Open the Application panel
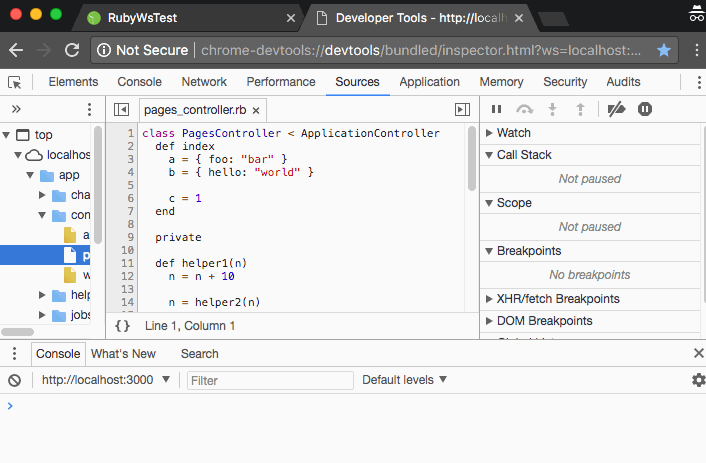The width and height of the screenshot is (706, 463). point(430,82)
